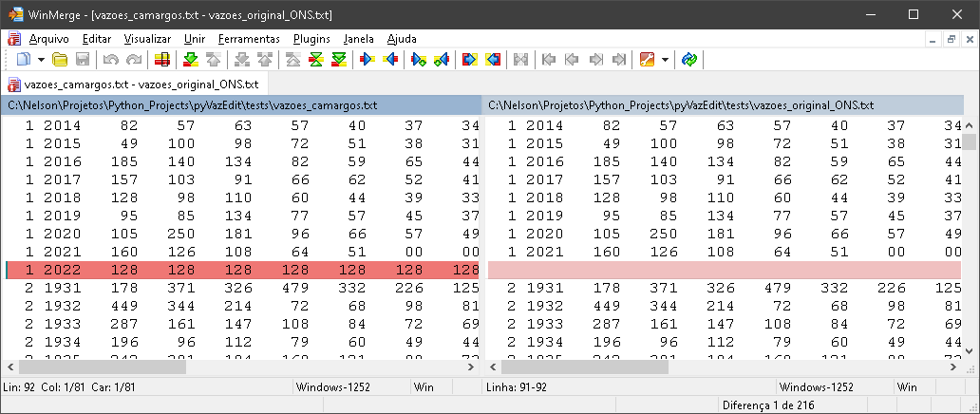Save the file using the floppy icon

(83, 60)
